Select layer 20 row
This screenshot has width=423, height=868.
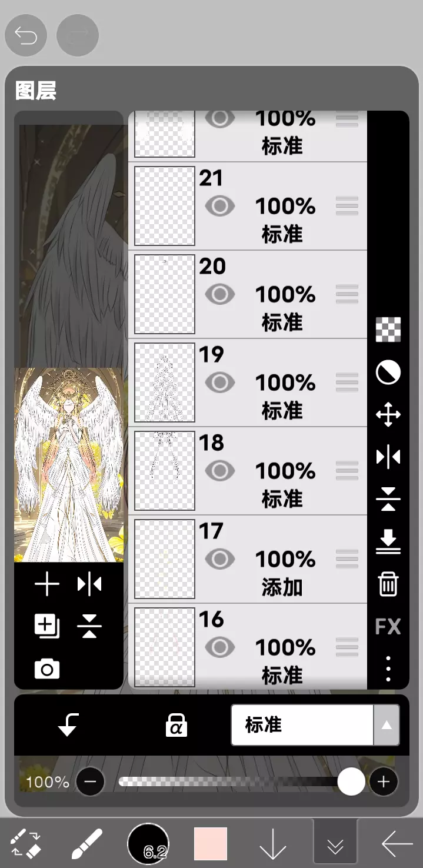tap(248, 294)
